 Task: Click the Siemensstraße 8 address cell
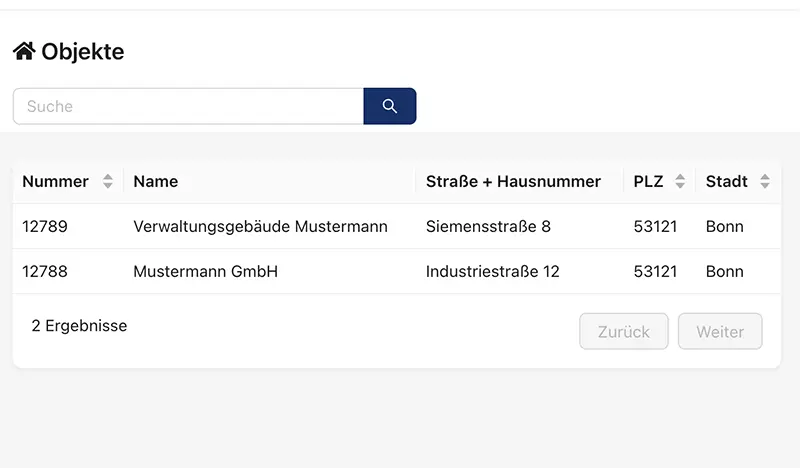tap(488, 227)
